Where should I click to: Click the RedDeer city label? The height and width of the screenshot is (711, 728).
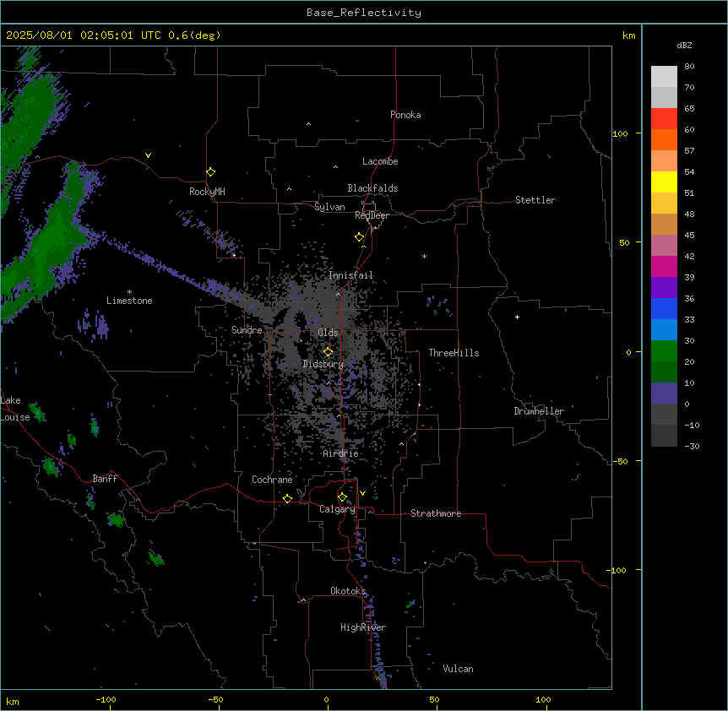pyautogui.click(x=372, y=215)
